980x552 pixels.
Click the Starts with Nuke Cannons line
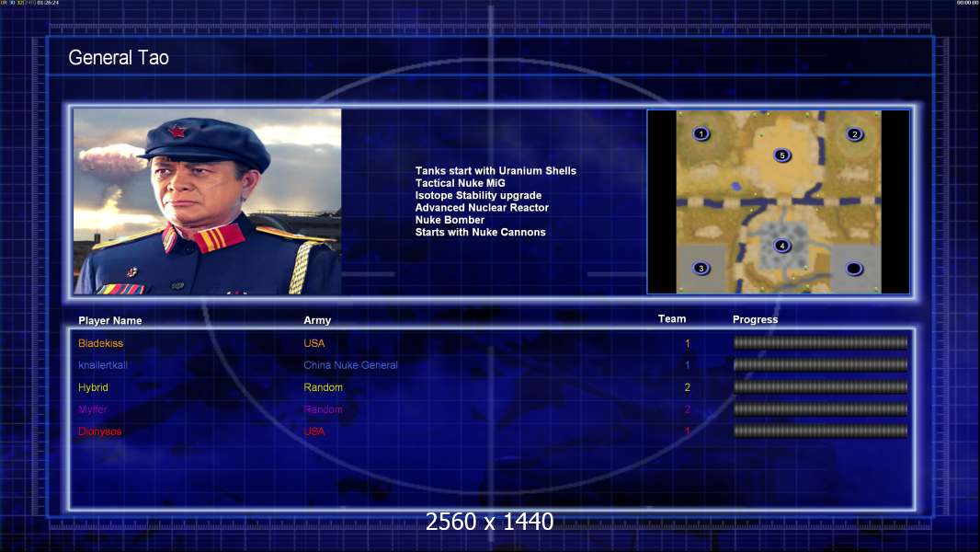click(x=481, y=232)
